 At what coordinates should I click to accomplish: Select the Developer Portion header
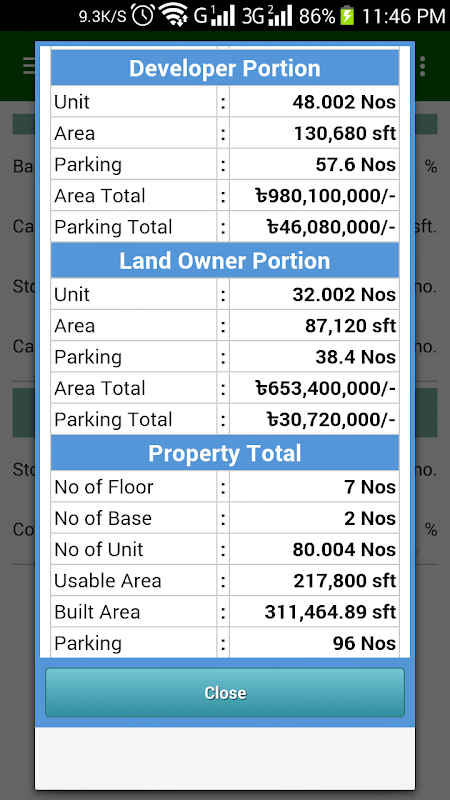point(224,68)
